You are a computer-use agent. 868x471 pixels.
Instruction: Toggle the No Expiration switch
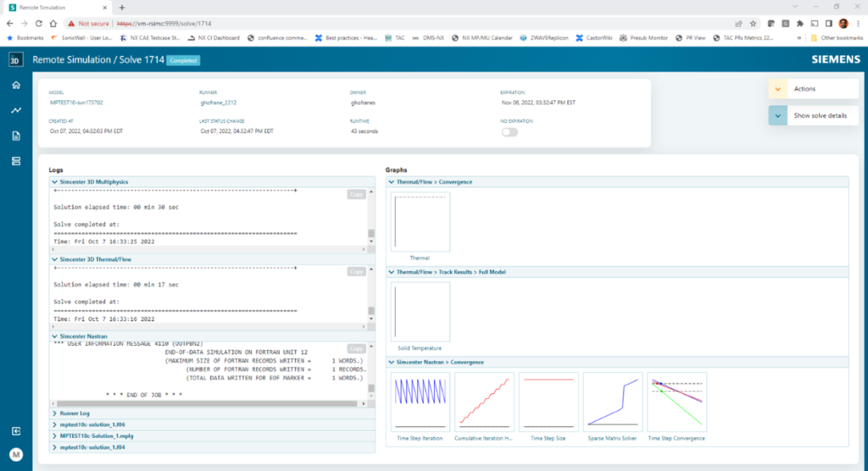click(509, 132)
